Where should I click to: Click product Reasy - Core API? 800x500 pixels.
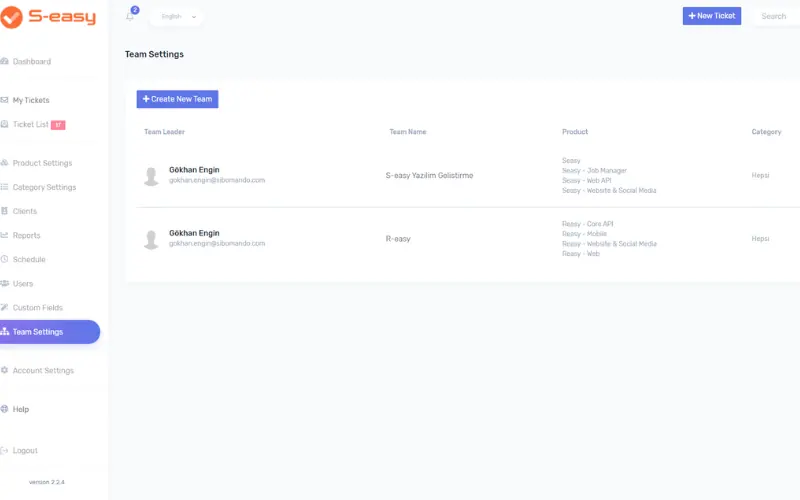[588, 224]
